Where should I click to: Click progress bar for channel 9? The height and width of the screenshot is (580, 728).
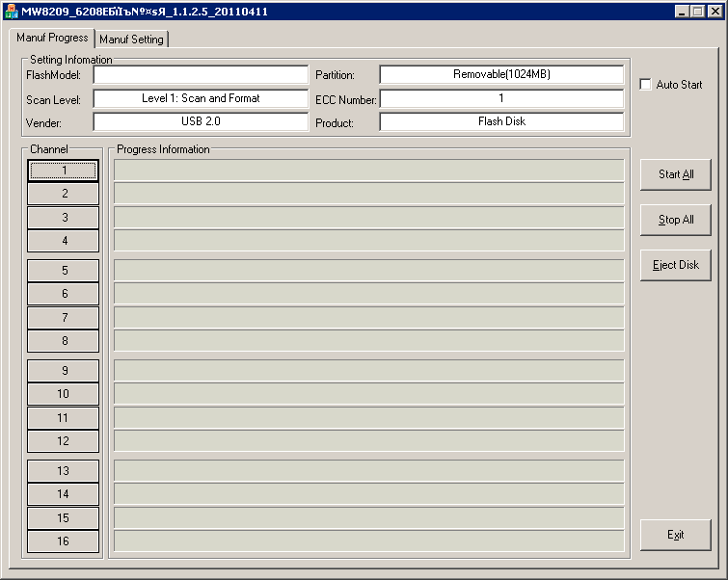(369, 371)
